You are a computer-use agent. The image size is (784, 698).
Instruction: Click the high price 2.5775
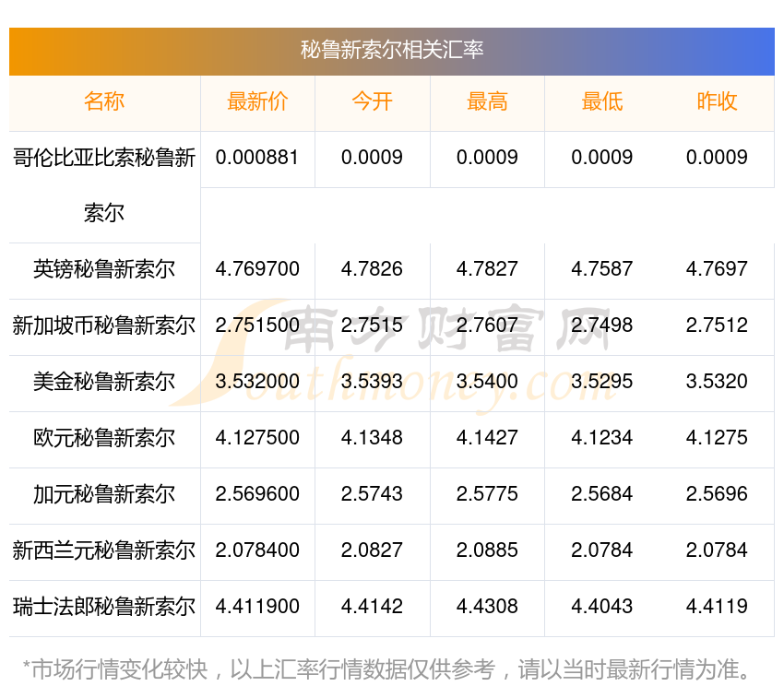click(x=487, y=494)
